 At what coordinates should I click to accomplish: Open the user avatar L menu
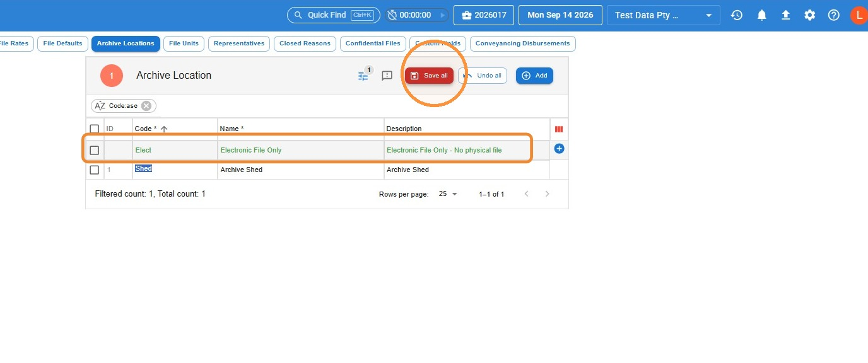pos(859,15)
